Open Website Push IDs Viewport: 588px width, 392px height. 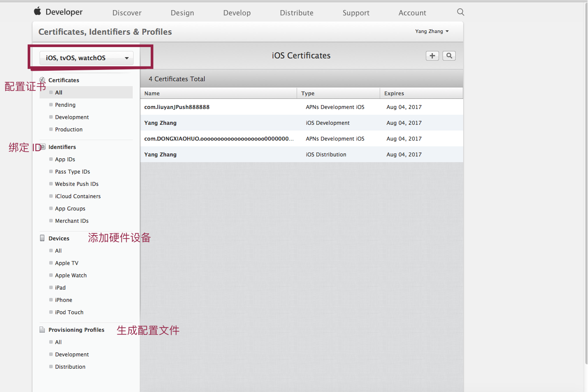pos(76,184)
